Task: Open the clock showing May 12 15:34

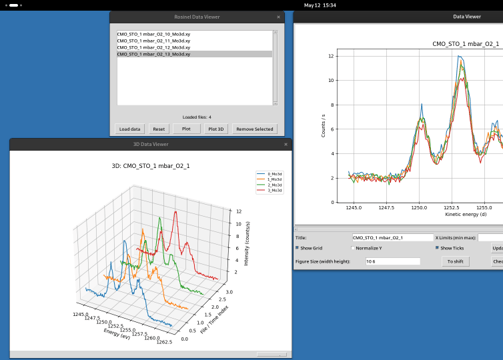Action: coord(320,5)
